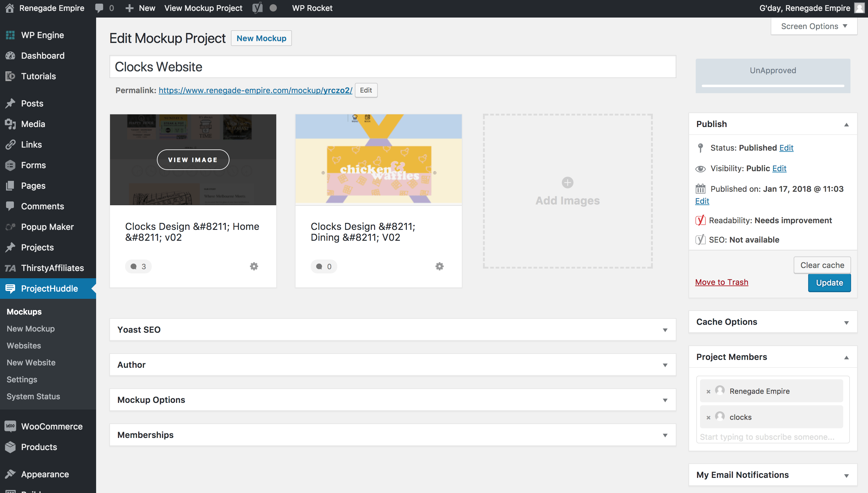
Task: Select New Website in sidebar submenu
Action: click(31, 362)
